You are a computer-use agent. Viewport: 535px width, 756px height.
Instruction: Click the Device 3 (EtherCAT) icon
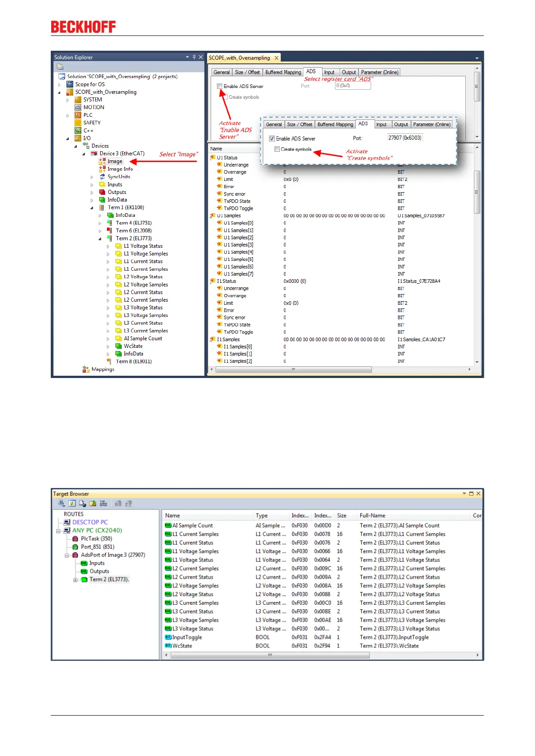tap(94, 154)
